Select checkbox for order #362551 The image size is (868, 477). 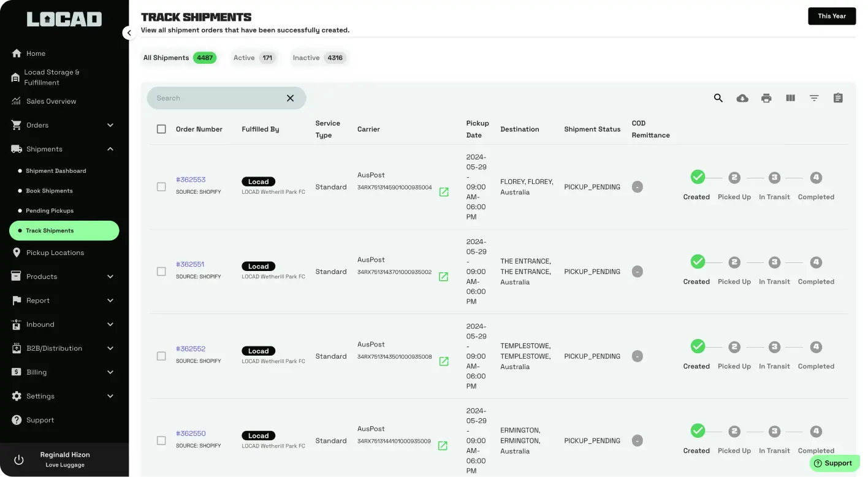pos(161,272)
